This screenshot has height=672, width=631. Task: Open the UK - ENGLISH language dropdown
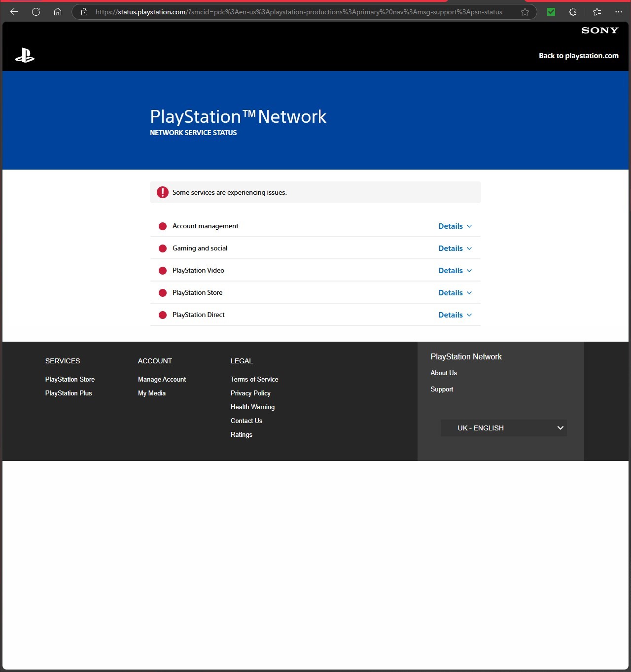click(x=504, y=428)
